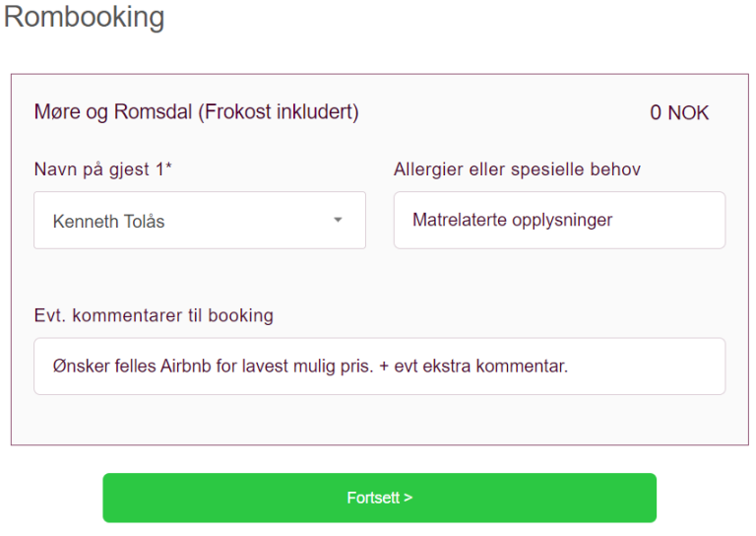The height and width of the screenshot is (536, 756).
Task: Click the Rombooking page heading
Action: click(85, 18)
